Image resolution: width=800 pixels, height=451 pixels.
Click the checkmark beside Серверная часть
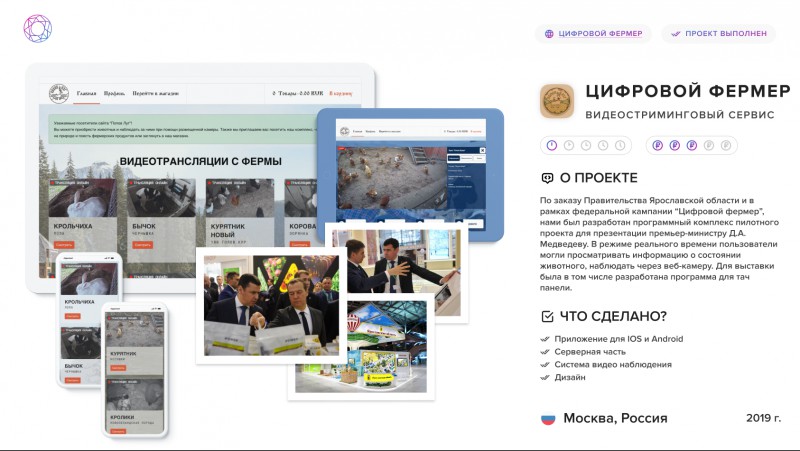544,352
